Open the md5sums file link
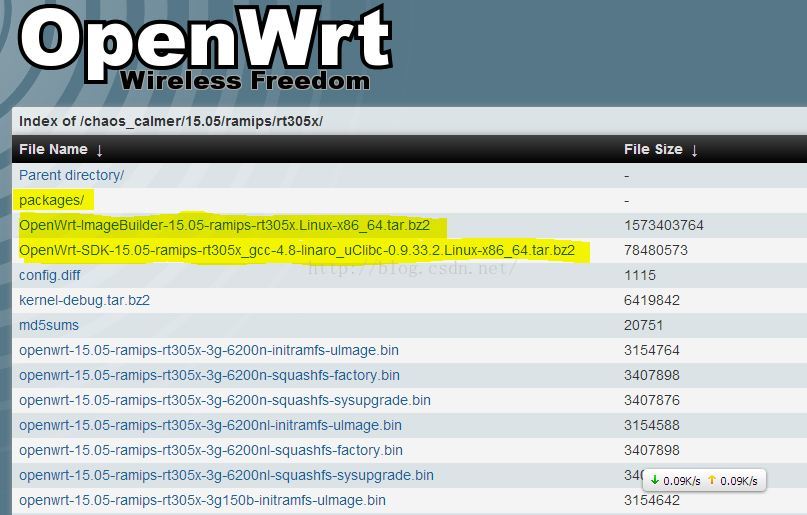Screen dimensions: 807x515 [49, 325]
